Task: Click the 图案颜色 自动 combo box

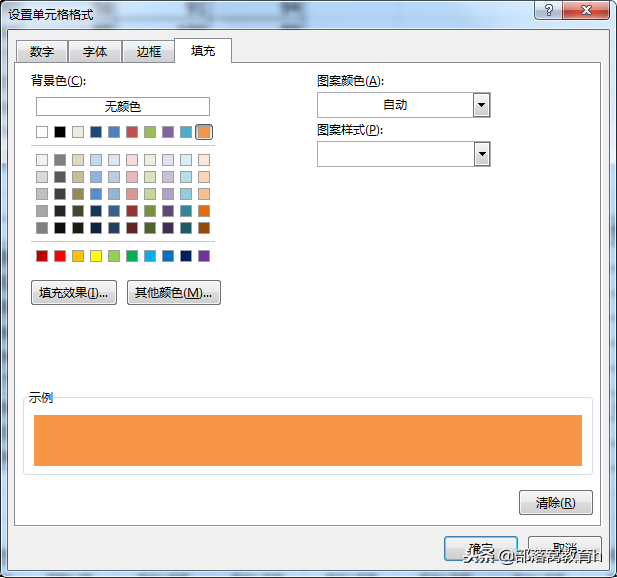Action: [403, 105]
